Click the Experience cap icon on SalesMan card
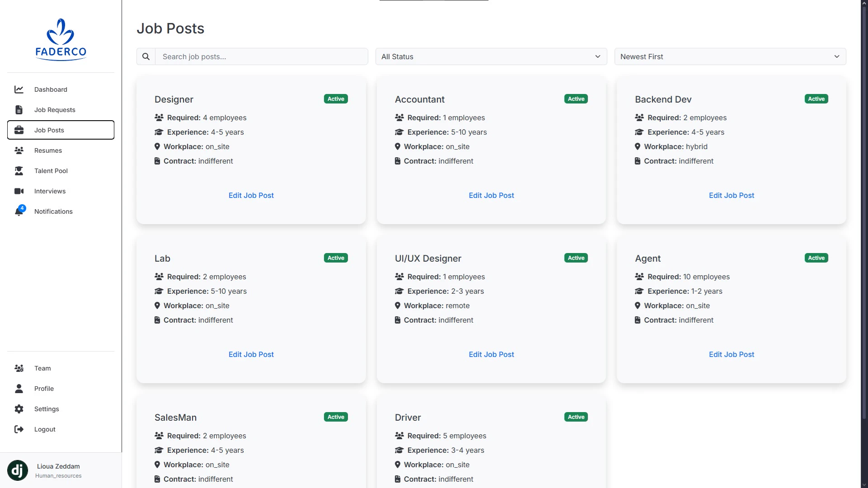The image size is (868, 488). point(159,450)
